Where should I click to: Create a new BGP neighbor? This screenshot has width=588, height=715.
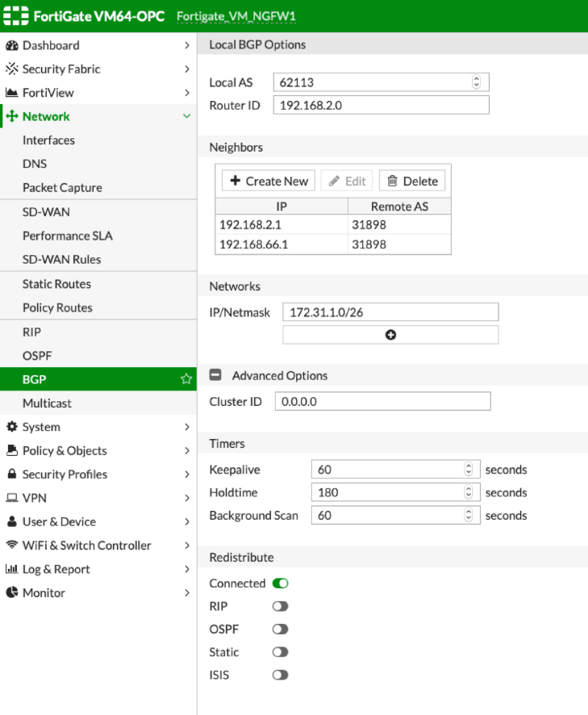tap(269, 181)
